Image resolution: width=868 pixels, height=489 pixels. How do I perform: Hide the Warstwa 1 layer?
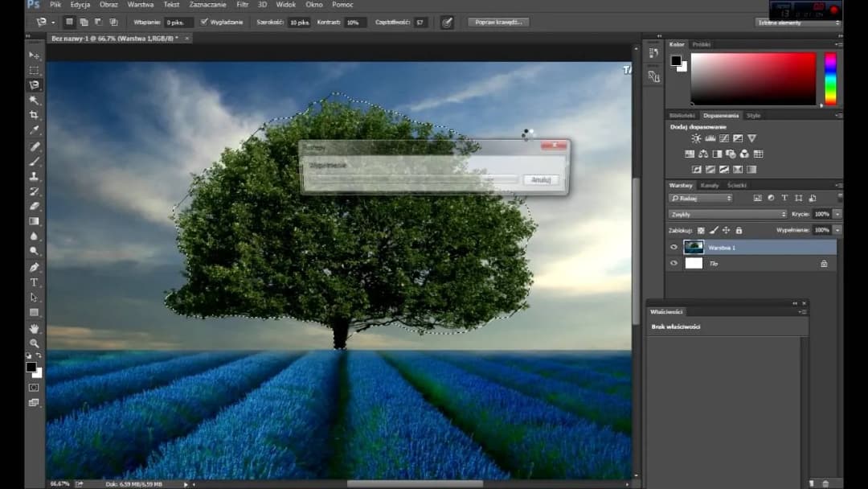coord(673,246)
